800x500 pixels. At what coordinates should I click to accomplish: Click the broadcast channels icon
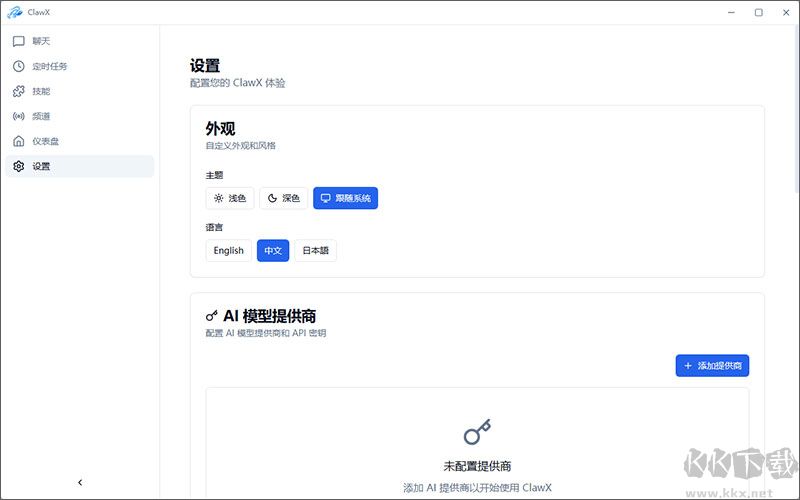pyautogui.click(x=19, y=116)
